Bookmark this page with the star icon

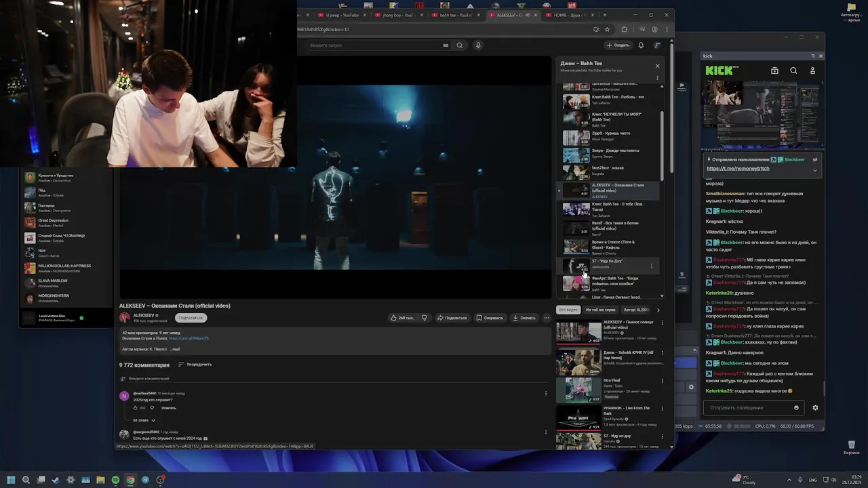pyautogui.click(x=607, y=29)
